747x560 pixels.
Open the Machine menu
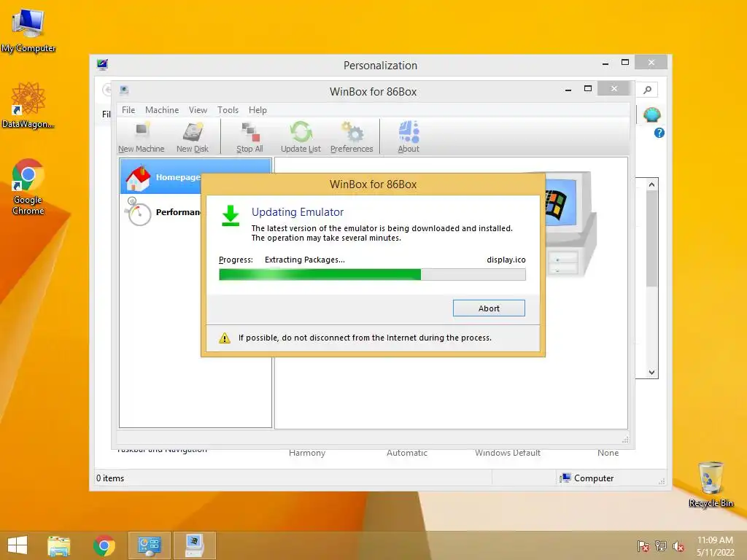click(162, 110)
